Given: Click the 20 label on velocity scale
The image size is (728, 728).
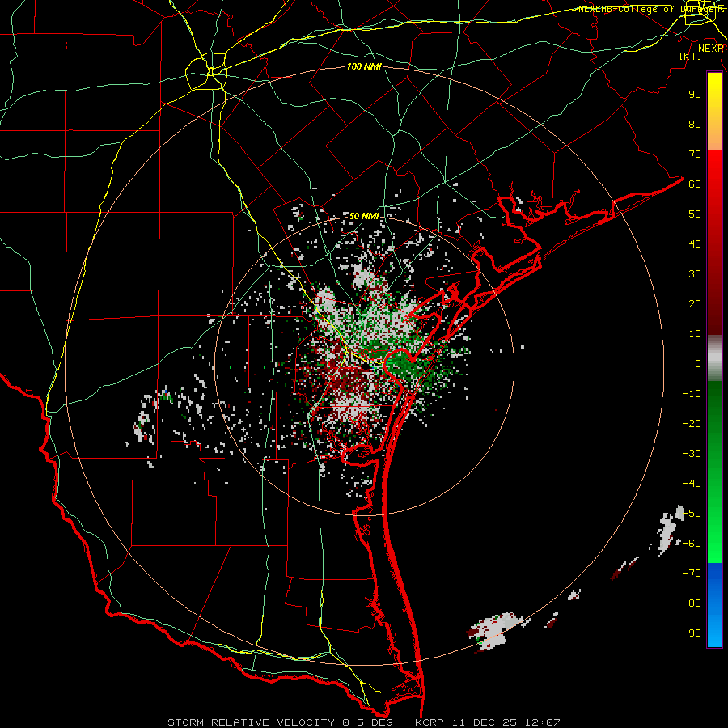Looking at the screenshot, I should 695,304.
